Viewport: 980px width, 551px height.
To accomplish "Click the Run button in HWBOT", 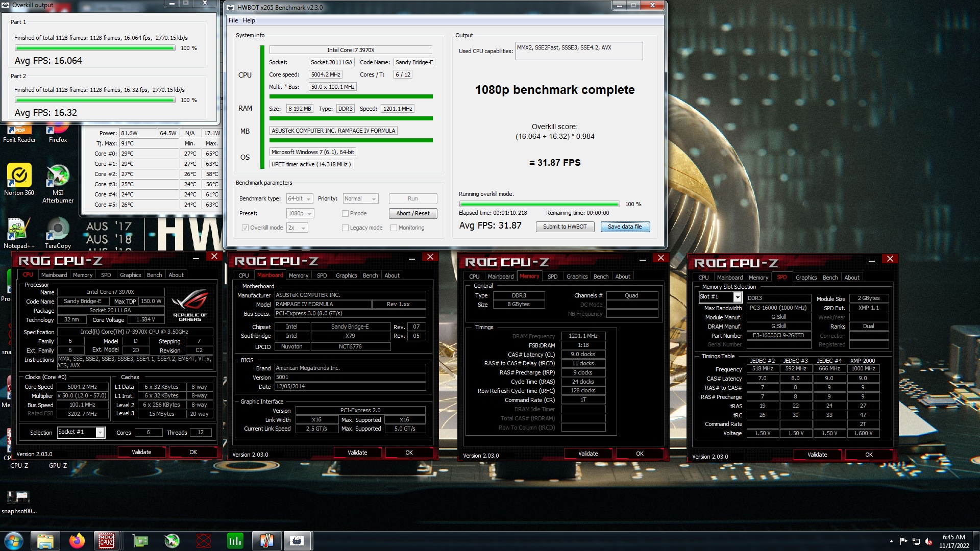I will pyautogui.click(x=413, y=198).
